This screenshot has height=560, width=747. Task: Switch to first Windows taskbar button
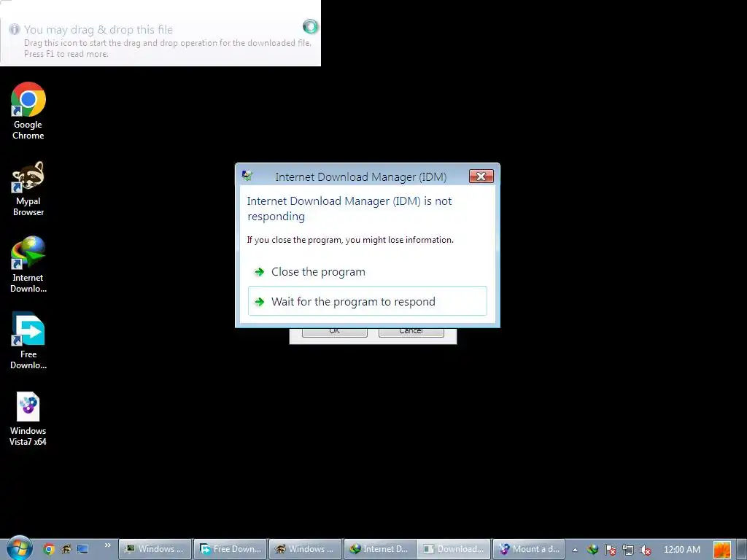155,549
